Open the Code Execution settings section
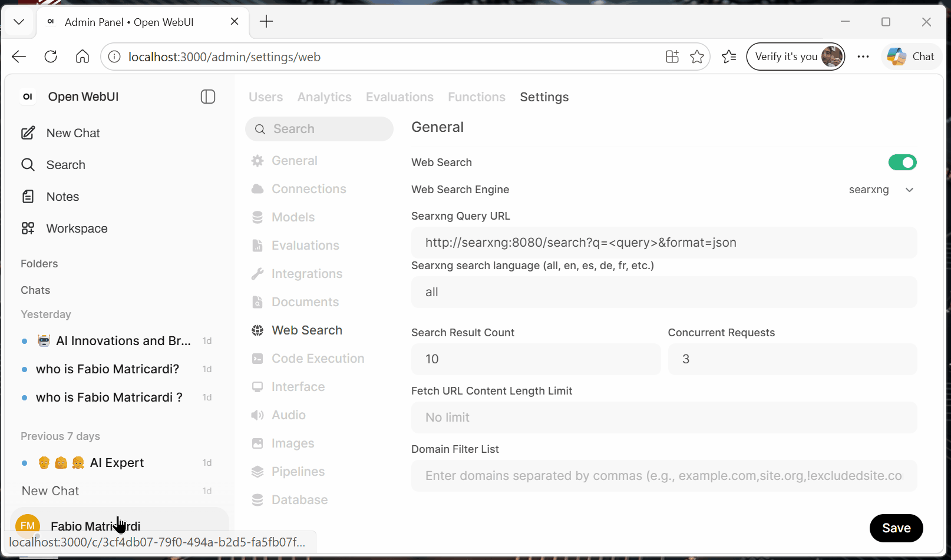951x560 pixels. (319, 359)
